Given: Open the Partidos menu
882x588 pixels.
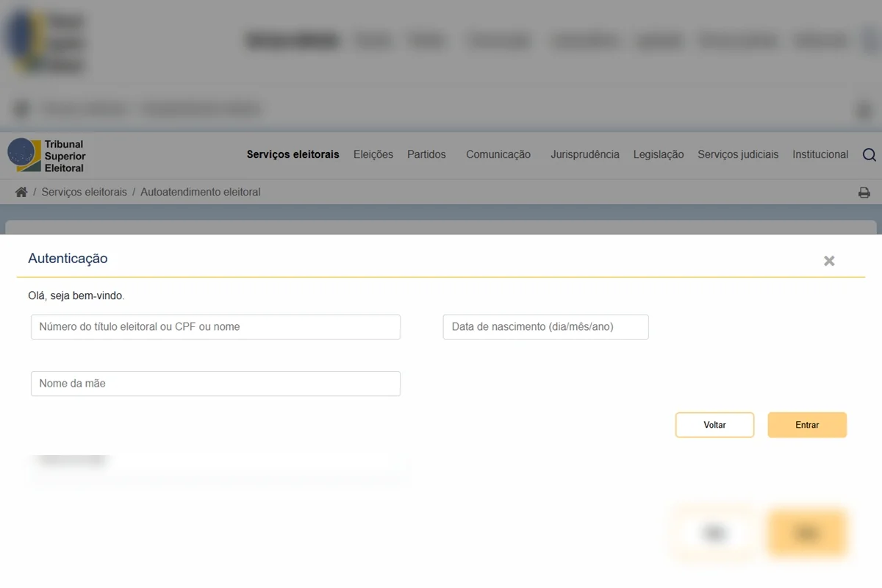Looking at the screenshot, I should point(426,154).
